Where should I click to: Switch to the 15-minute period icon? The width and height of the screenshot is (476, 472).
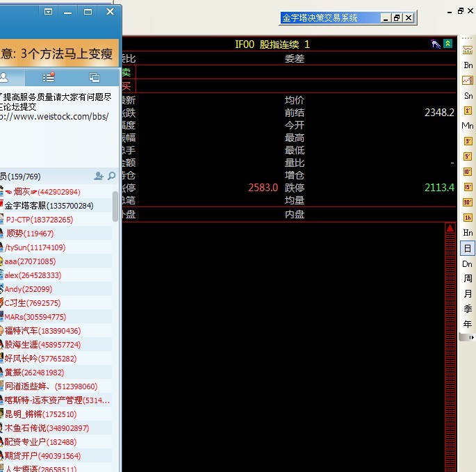click(x=468, y=187)
